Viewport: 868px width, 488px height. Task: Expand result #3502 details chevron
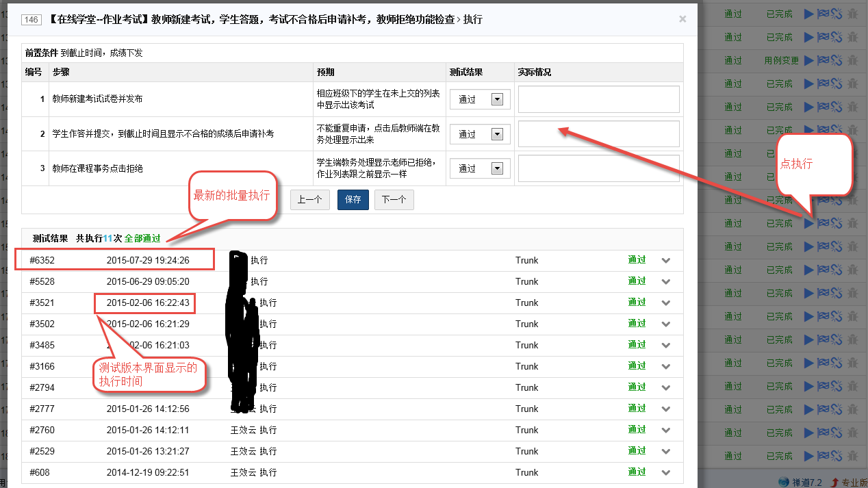[666, 324]
